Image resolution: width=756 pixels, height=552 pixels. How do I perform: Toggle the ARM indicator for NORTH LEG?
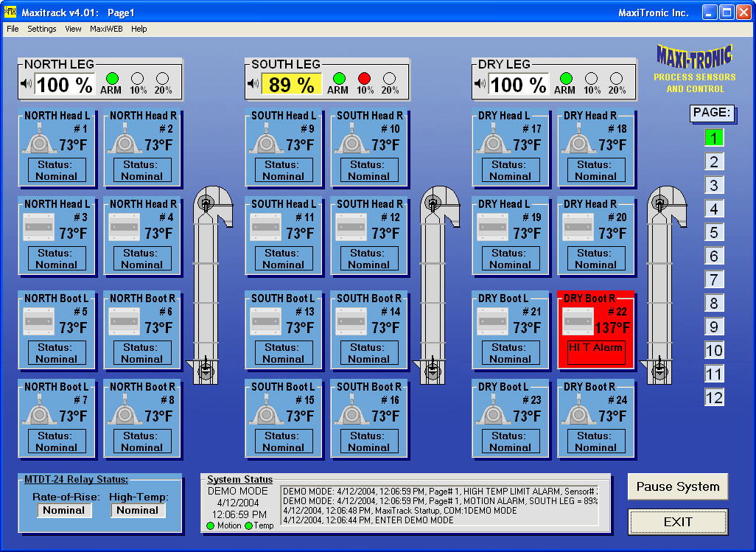click(x=111, y=79)
